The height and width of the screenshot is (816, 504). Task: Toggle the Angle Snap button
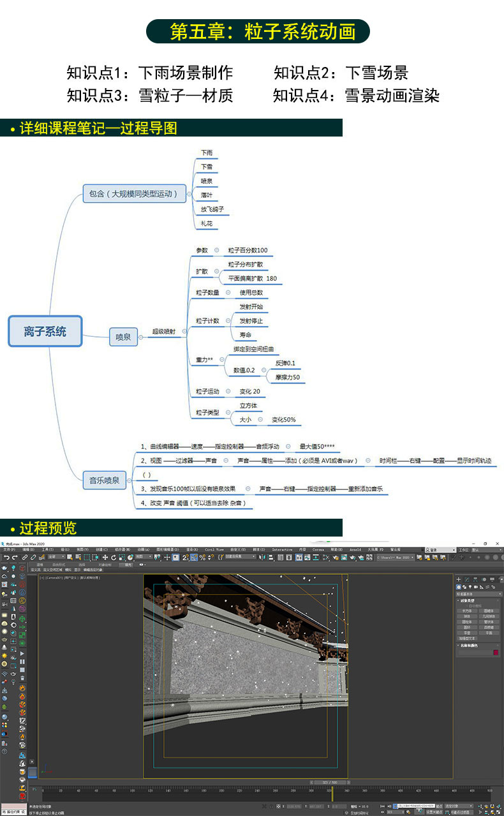click(x=194, y=557)
